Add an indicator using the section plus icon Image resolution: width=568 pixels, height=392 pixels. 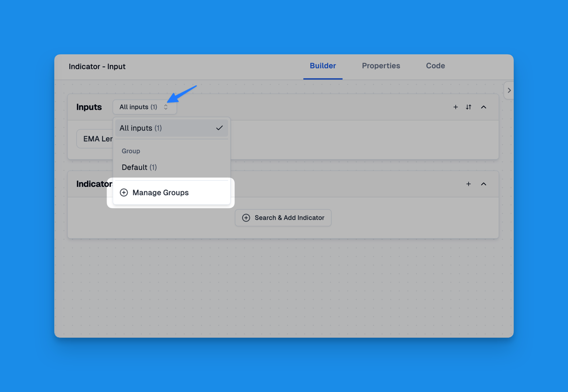(468, 184)
